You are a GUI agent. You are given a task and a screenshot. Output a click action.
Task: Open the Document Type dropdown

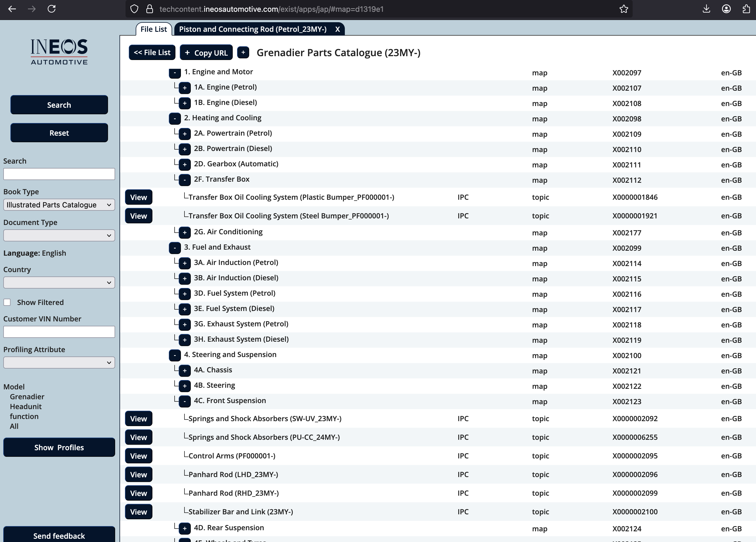coord(59,236)
